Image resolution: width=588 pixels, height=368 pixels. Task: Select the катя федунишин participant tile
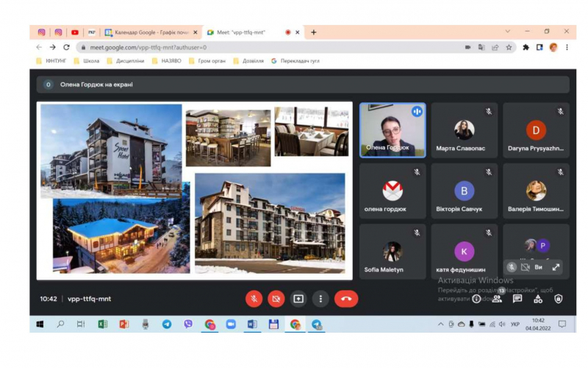[465, 252]
